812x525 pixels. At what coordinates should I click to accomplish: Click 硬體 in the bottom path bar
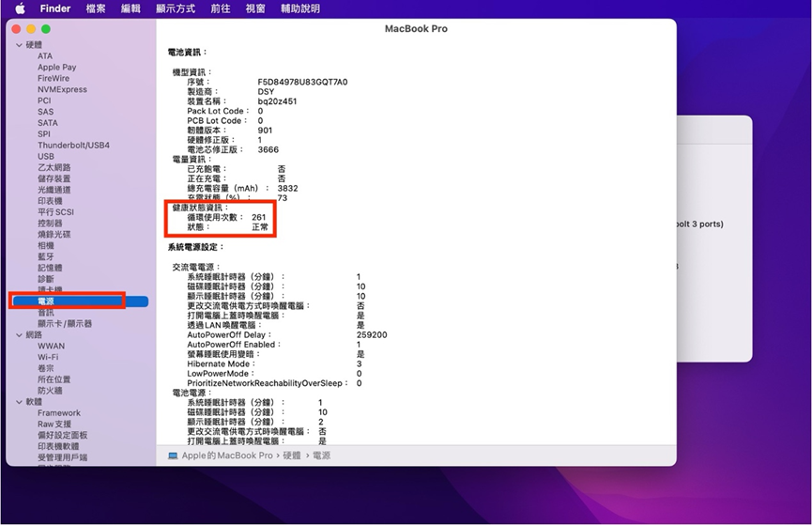point(292,456)
